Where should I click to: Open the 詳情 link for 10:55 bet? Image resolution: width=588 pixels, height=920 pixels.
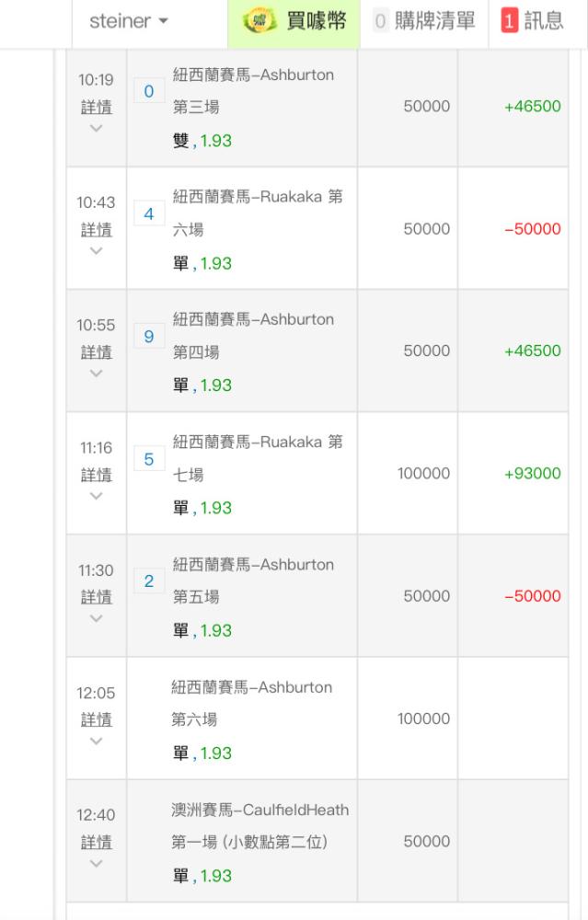pos(97,352)
